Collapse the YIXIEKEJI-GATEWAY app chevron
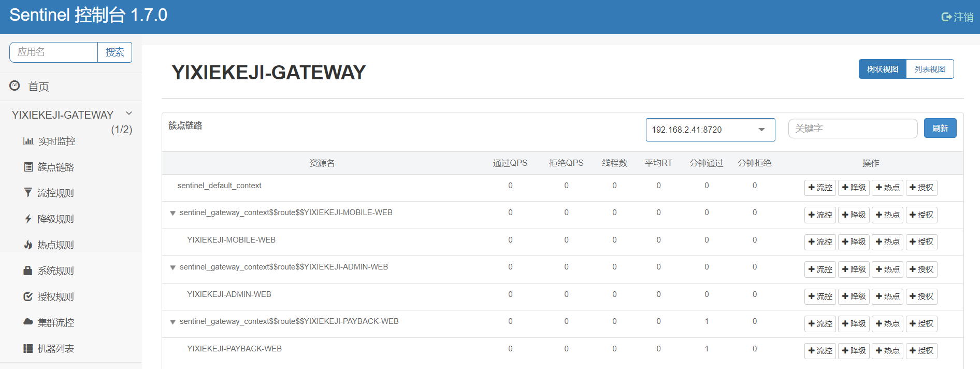This screenshot has height=369, width=980. [129, 113]
